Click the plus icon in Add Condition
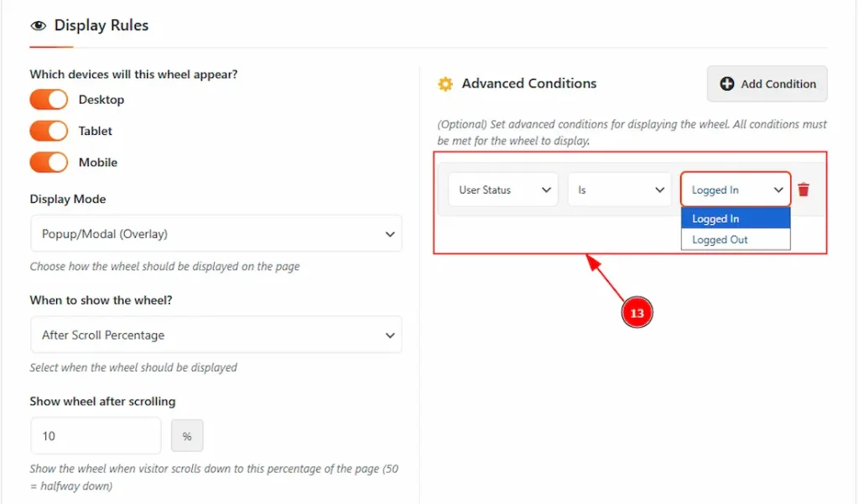859x504 pixels. click(727, 84)
